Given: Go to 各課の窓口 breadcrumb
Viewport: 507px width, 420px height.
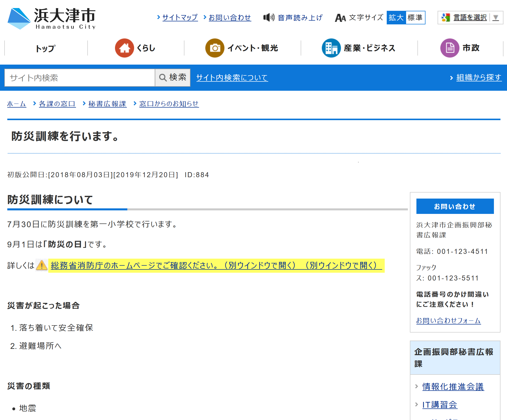Looking at the screenshot, I should [57, 104].
